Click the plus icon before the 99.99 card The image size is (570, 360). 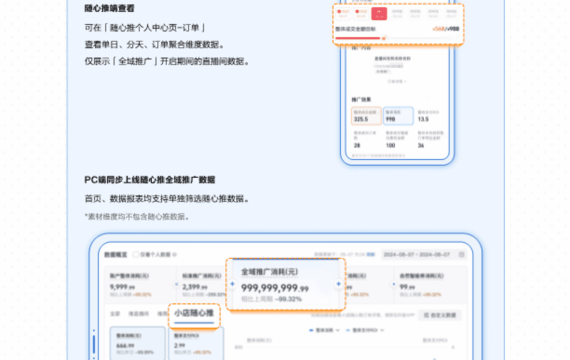pyautogui.click(x=394, y=284)
